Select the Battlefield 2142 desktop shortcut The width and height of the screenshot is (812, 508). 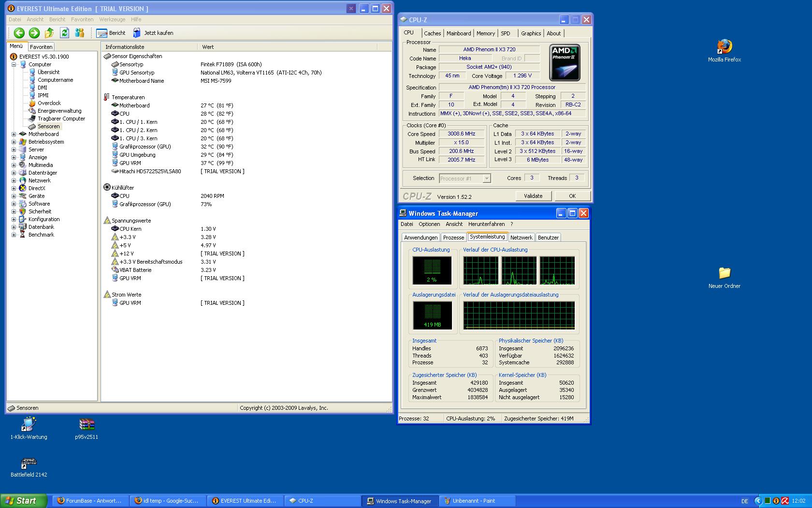[x=29, y=467]
